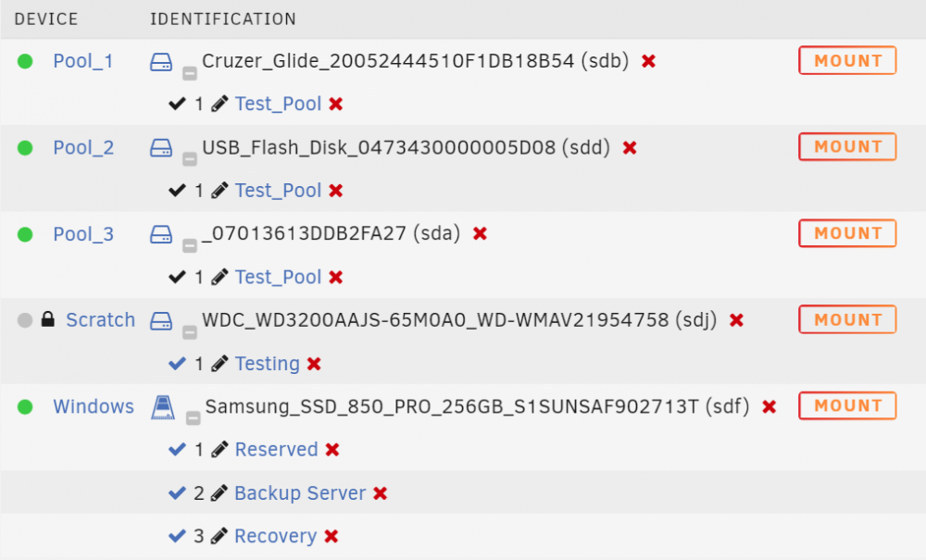Open the Windows device link
The image size is (926, 560).
coord(94,406)
